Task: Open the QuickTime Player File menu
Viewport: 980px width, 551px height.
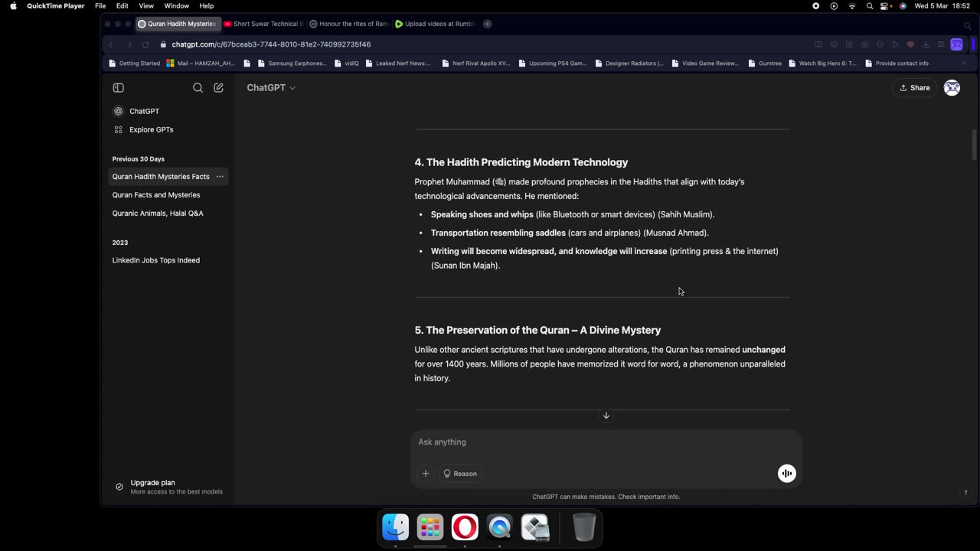Action: (100, 5)
